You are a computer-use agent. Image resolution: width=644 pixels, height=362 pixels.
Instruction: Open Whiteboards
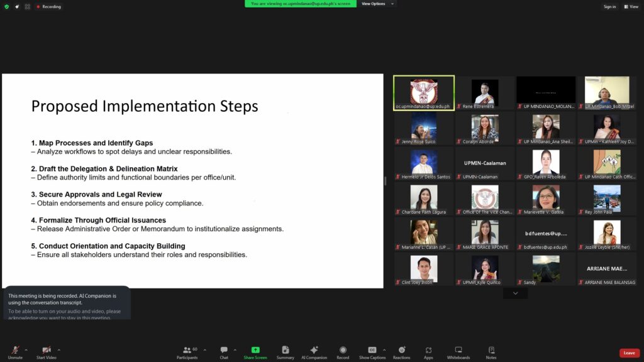pos(458,351)
